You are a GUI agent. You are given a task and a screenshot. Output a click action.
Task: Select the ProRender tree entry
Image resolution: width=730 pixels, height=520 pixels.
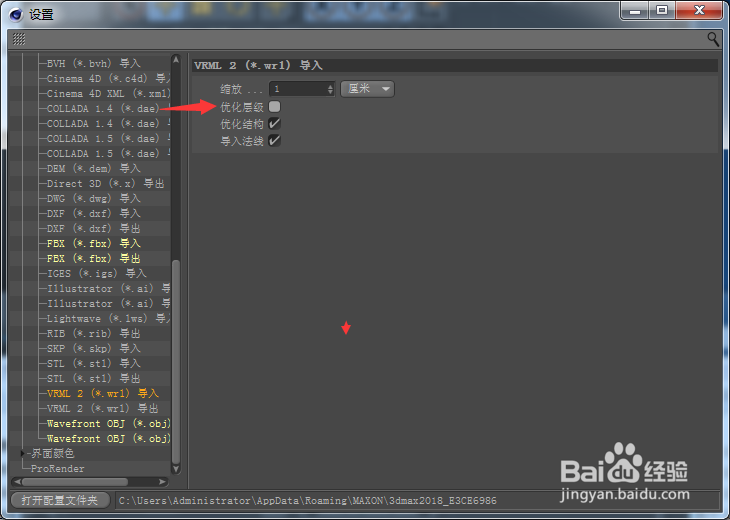pos(58,468)
